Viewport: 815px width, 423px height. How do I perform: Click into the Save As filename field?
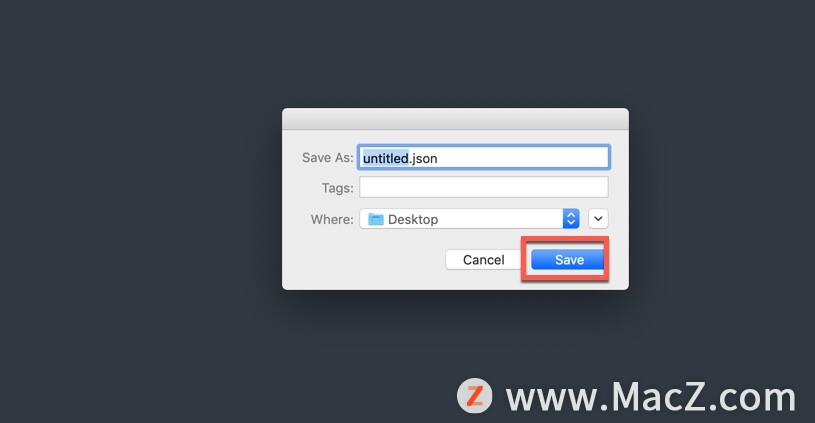[x=483, y=157]
